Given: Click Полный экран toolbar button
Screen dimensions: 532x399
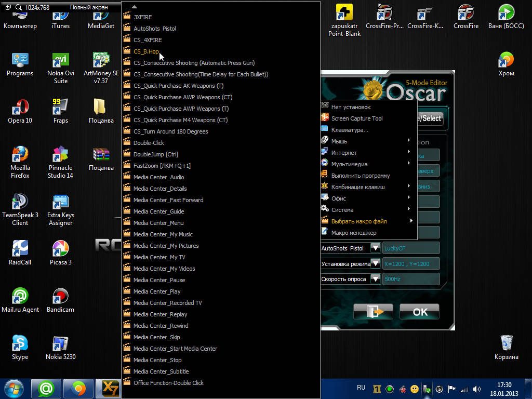Looking at the screenshot, I should point(89,7).
